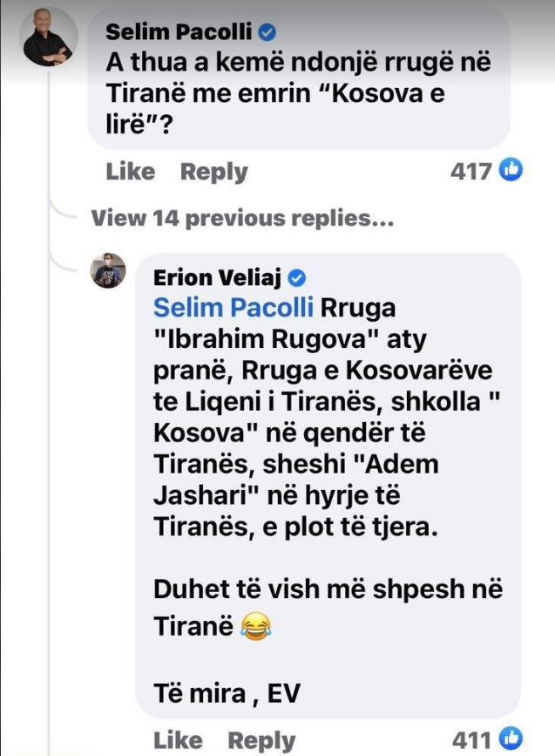Expand View 14 previous replies
This screenshot has width=555, height=756.
click(242, 218)
